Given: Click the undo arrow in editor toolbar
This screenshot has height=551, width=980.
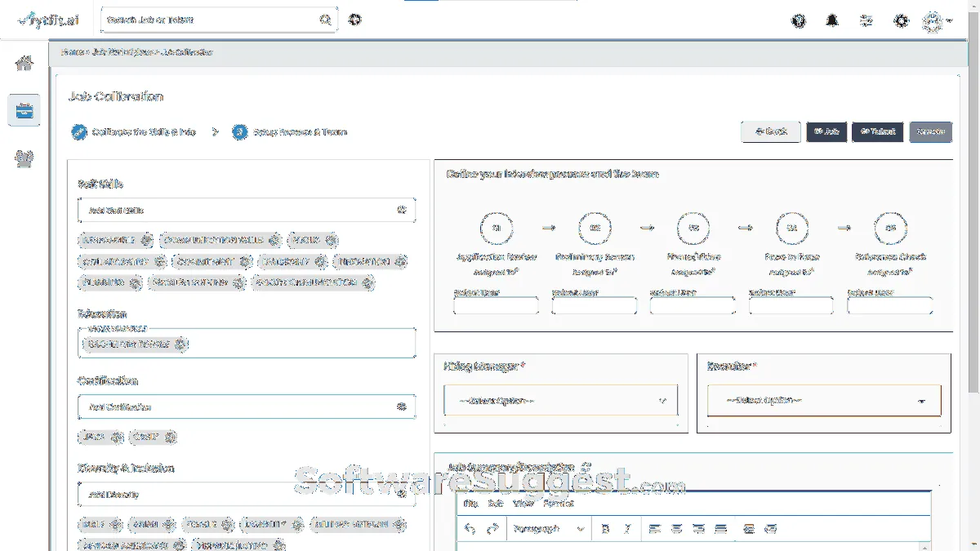Looking at the screenshot, I should click(470, 529).
